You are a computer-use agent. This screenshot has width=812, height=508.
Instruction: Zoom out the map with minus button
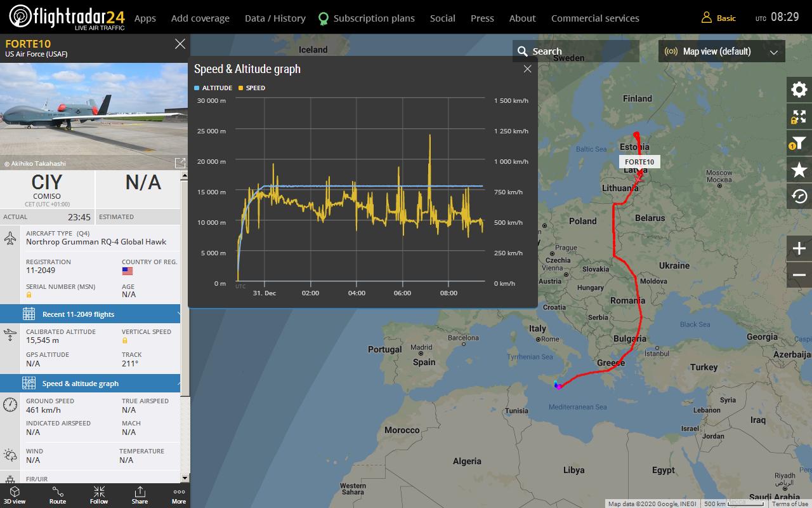[x=799, y=275]
